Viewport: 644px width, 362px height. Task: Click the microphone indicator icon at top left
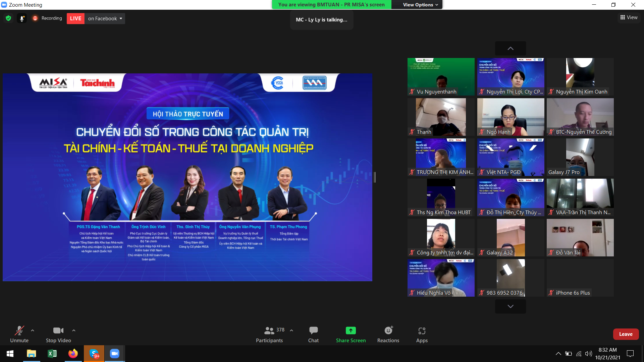click(x=22, y=18)
